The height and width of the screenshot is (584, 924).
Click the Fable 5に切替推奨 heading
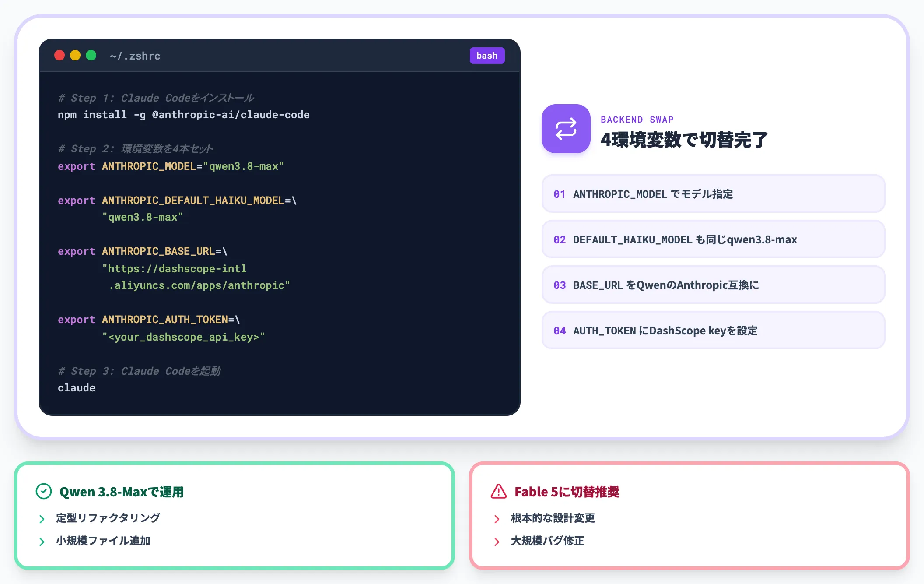[567, 492]
